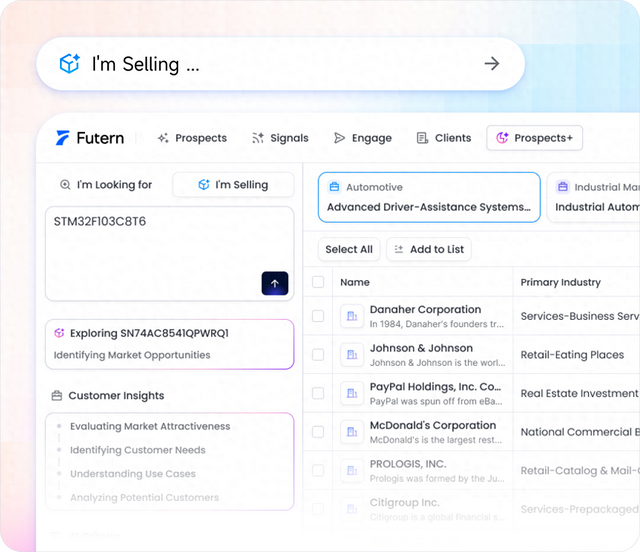Click the Futern logo
Image resolution: width=640 pixels, height=552 pixels.
point(90,138)
